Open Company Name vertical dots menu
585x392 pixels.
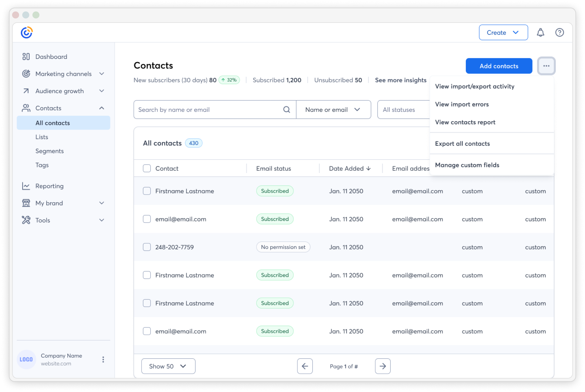pos(103,359)
